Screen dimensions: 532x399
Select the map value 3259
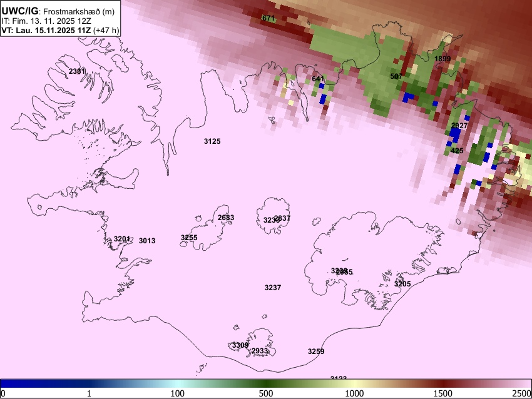tap(316, 351)
